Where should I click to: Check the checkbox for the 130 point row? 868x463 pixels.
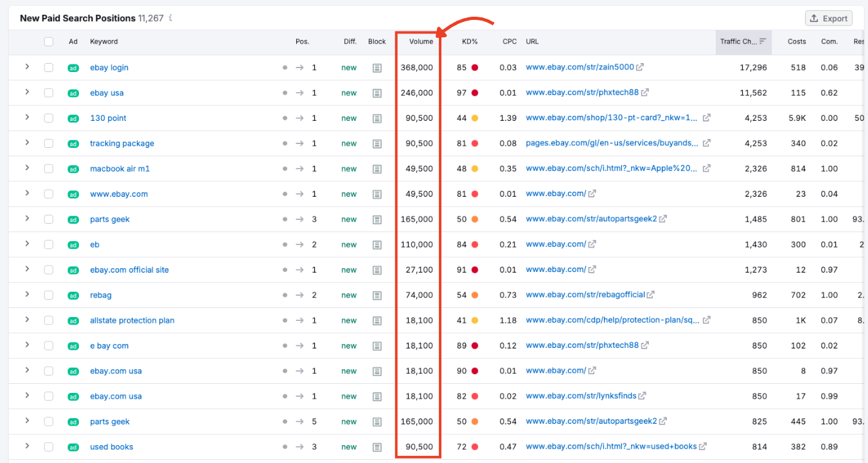point(48,118)
